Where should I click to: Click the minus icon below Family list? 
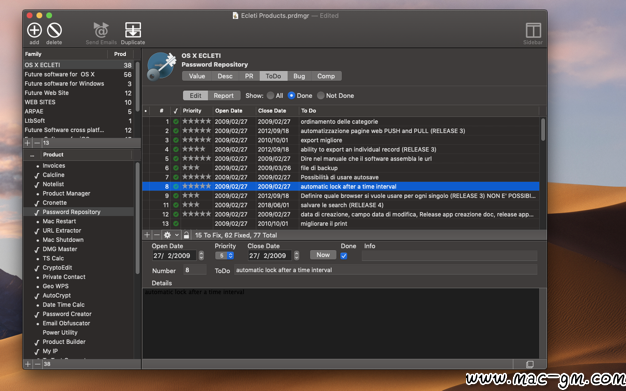tap(37, 143)
